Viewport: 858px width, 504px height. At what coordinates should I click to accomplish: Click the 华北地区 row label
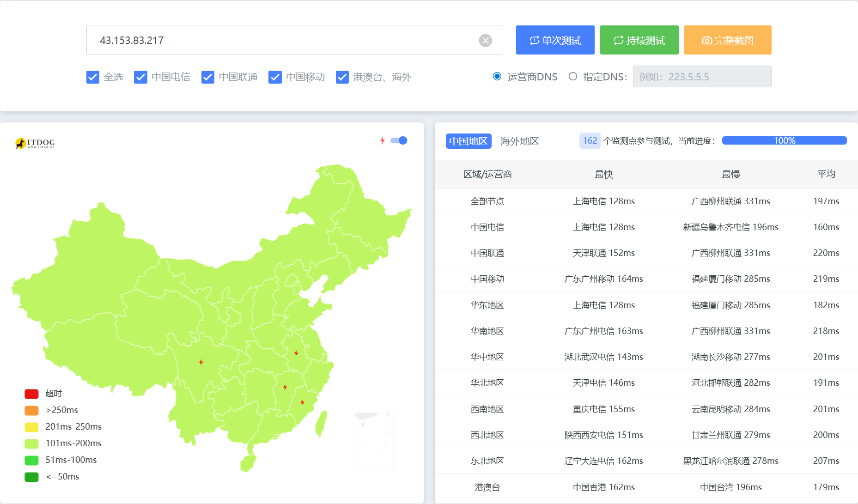(x=487, y=383)
